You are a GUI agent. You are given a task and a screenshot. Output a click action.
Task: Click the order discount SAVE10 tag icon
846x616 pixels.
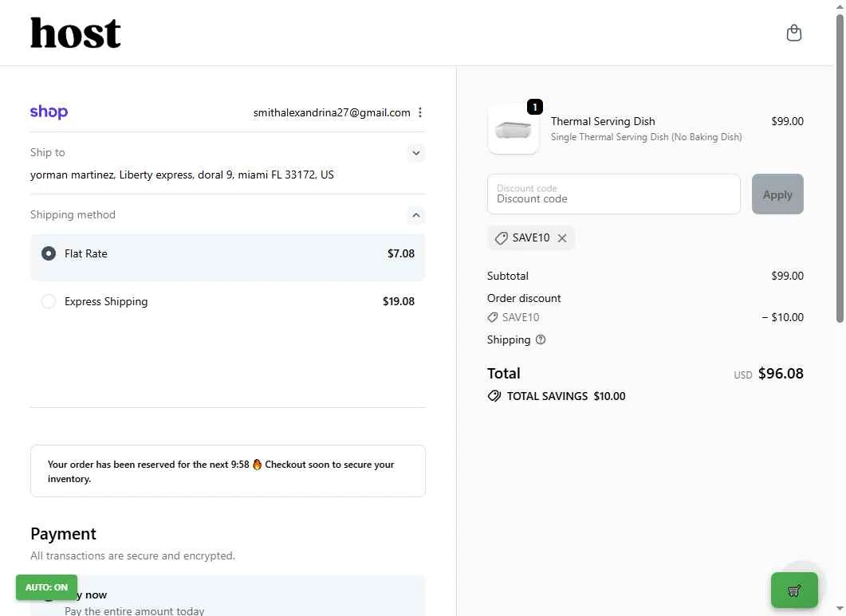tap(493, 317)
